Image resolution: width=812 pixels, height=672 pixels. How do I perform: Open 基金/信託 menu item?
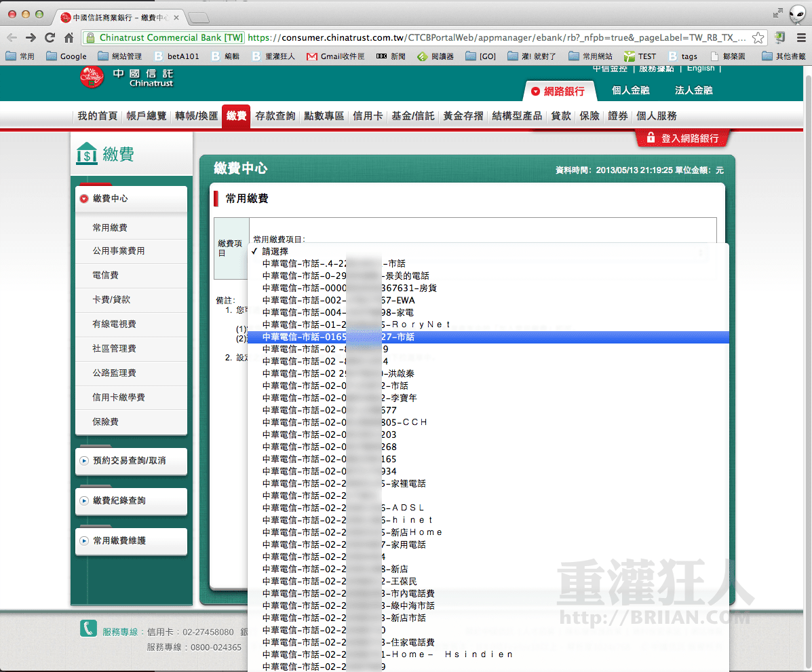pos(412,116)
